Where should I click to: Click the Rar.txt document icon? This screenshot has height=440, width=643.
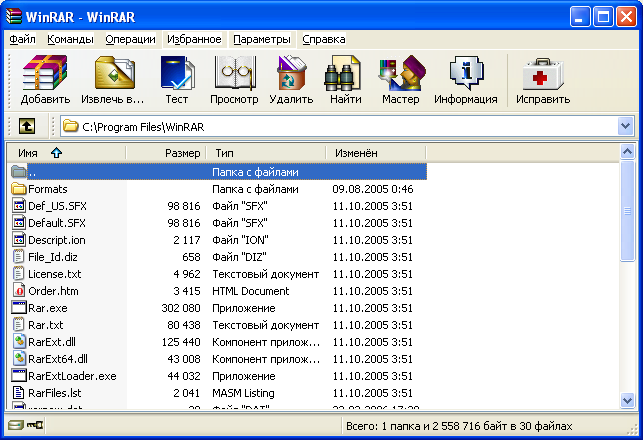coord(18,325)
